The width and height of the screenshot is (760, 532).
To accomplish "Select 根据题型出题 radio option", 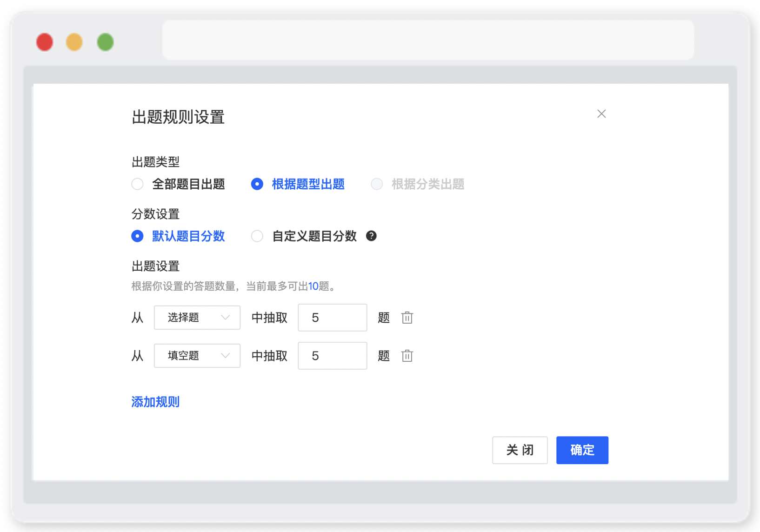I will pos(257,184).
